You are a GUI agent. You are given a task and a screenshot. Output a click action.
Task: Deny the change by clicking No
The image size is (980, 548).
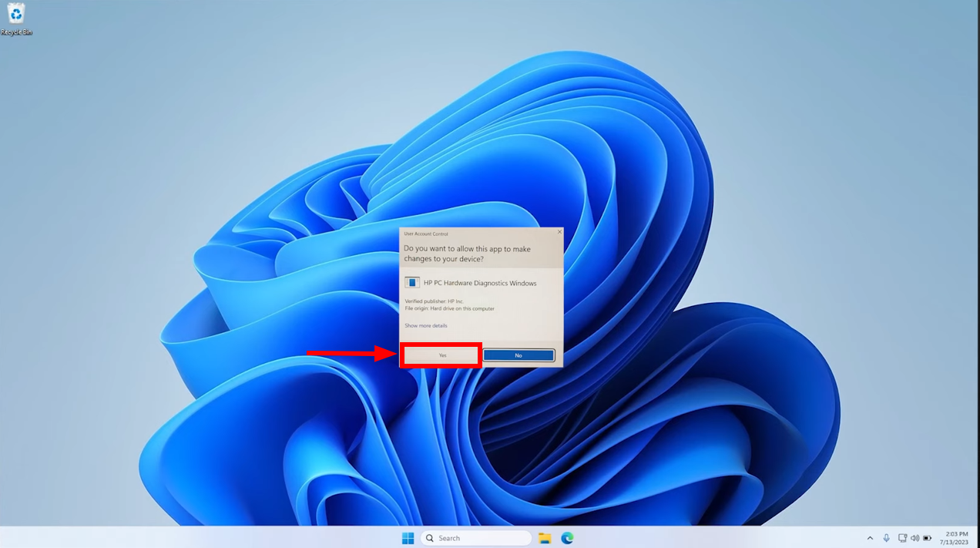(519, 355)
